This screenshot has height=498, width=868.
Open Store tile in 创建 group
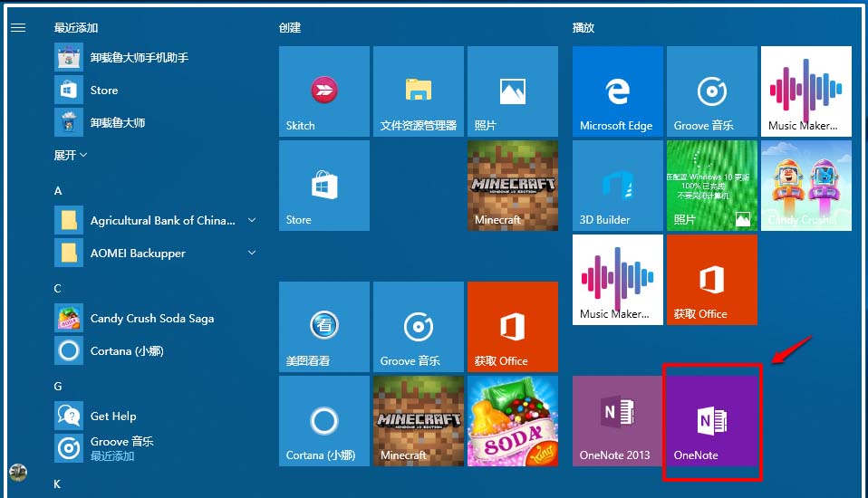click(323, 186)
